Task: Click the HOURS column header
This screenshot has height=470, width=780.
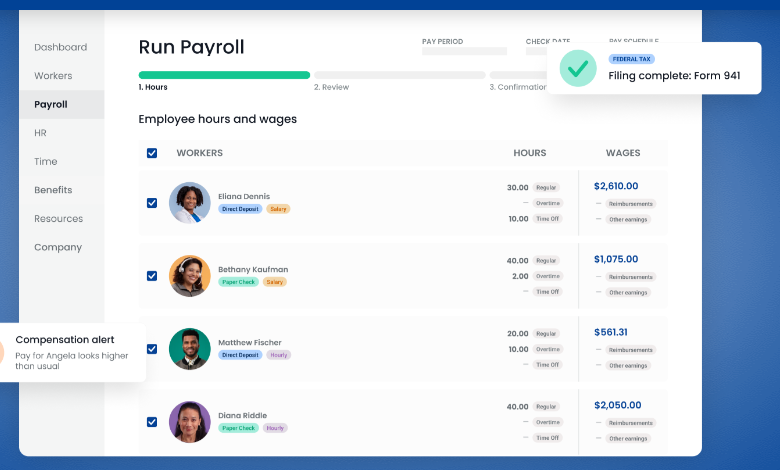Action: point(529,153)
